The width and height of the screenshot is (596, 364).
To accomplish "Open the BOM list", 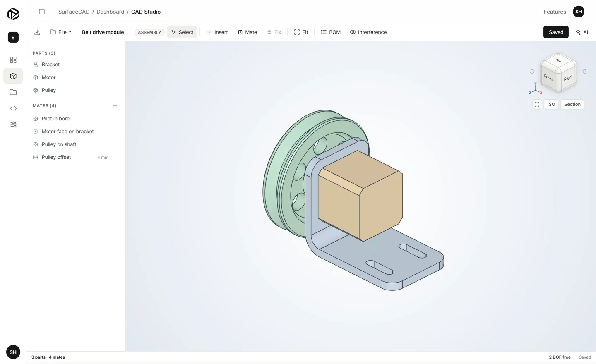I will (x=331, y=32).
